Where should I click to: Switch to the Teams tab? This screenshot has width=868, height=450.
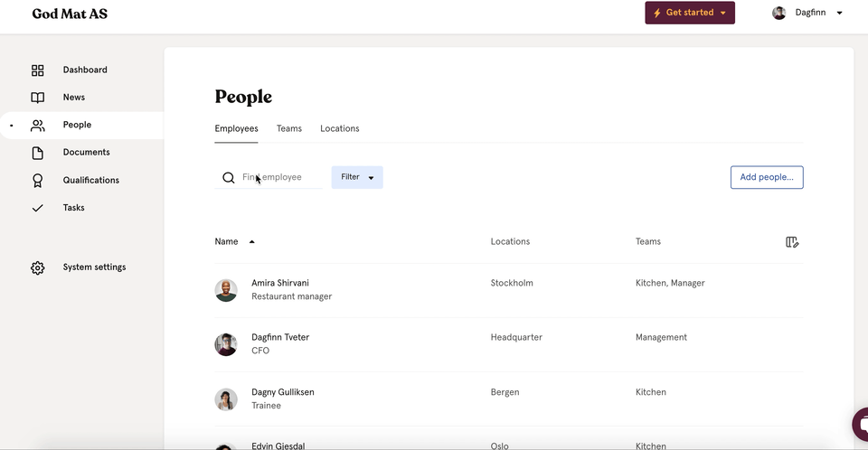coord(289,128)
